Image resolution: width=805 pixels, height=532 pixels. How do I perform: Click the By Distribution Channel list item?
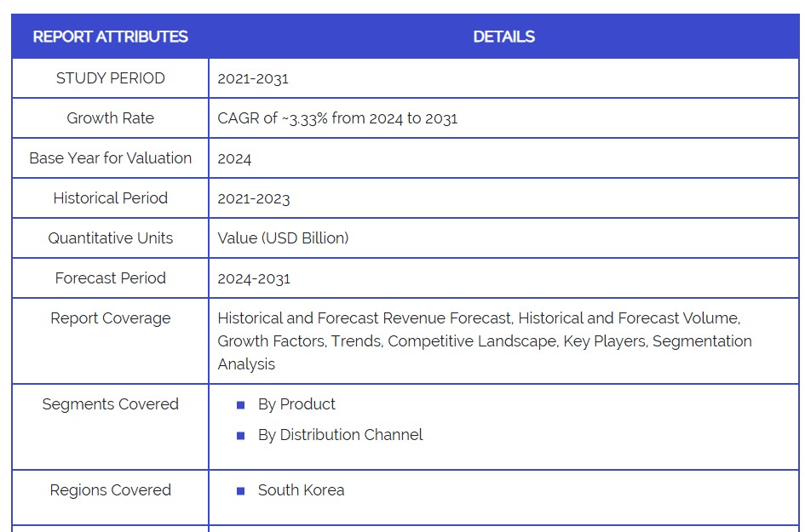[340, 435]
